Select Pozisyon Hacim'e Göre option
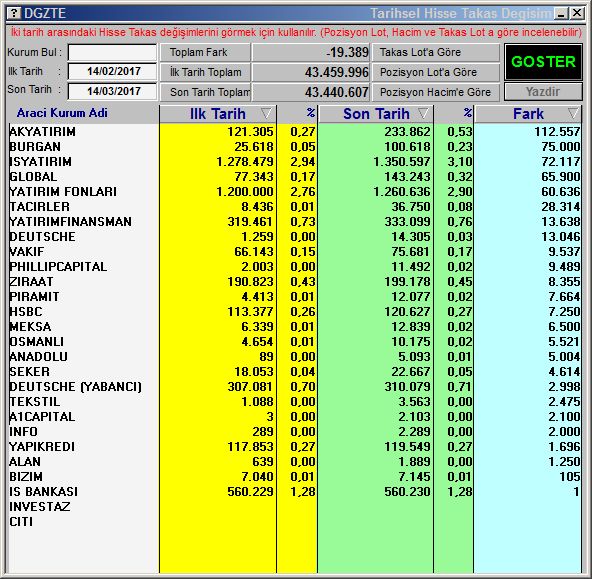592x579 pixels. (x=436, y=92)
